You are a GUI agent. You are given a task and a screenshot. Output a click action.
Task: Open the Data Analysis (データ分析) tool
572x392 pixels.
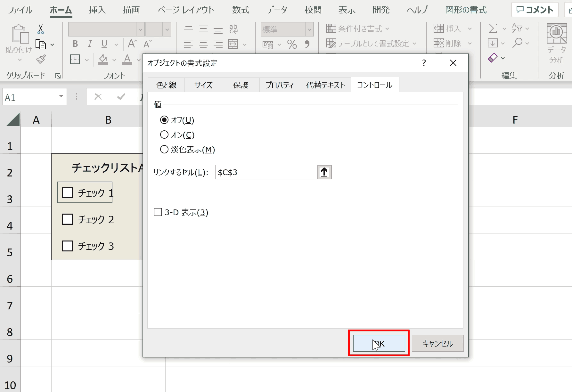pyautogui.click(x=557, y=43)
